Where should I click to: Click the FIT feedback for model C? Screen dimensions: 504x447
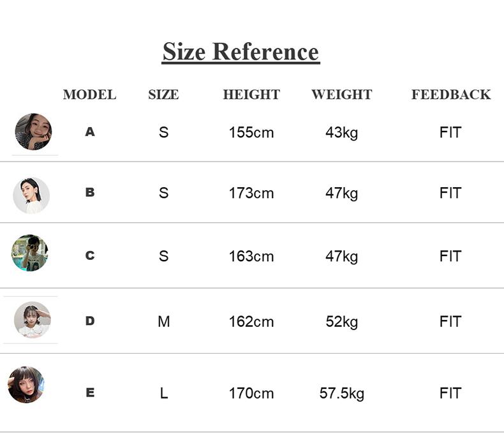point(450,257)
